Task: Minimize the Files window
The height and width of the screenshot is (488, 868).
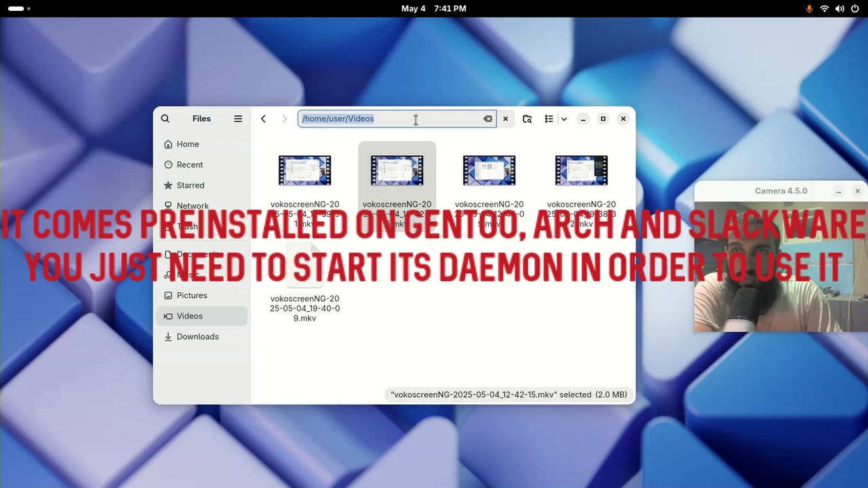Action: 583,119
